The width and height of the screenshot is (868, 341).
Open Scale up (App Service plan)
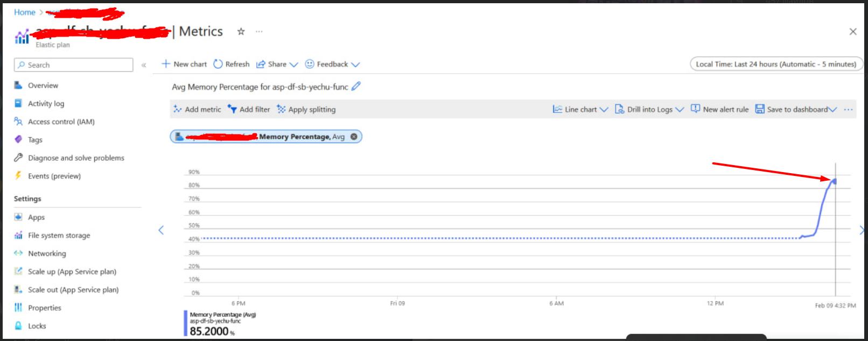tap(72, 272)
